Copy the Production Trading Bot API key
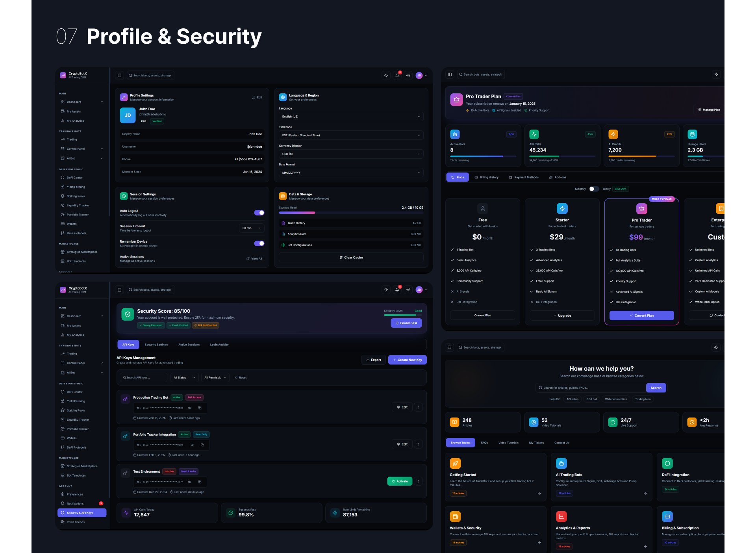Viewport: 756px width, 553px height. [200, 408]
